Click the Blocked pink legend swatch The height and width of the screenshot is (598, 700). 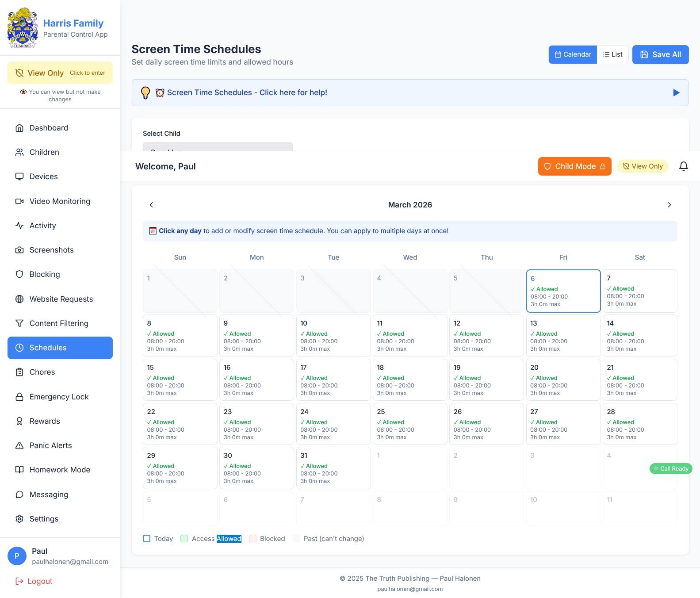[x=253, y=539]
